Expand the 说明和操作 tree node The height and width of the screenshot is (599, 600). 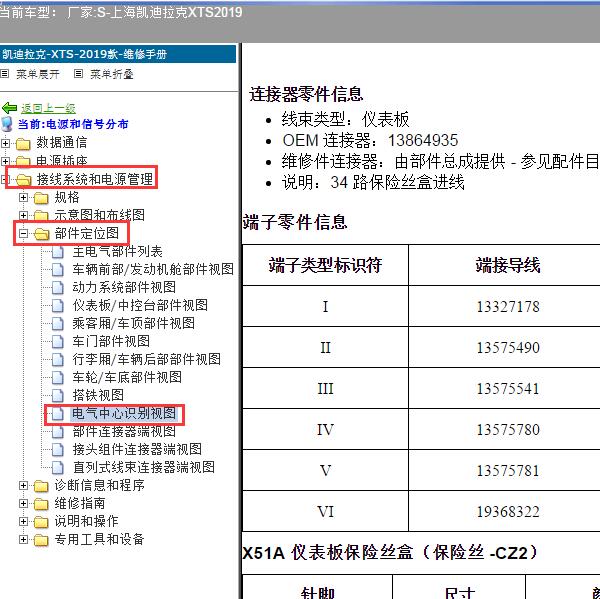click(23, 521)
